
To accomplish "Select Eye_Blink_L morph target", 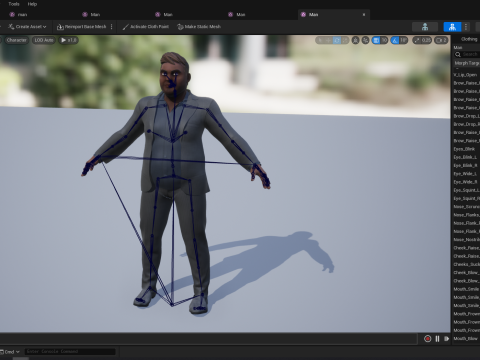I will pyautogui.click(x=466, y=157).
